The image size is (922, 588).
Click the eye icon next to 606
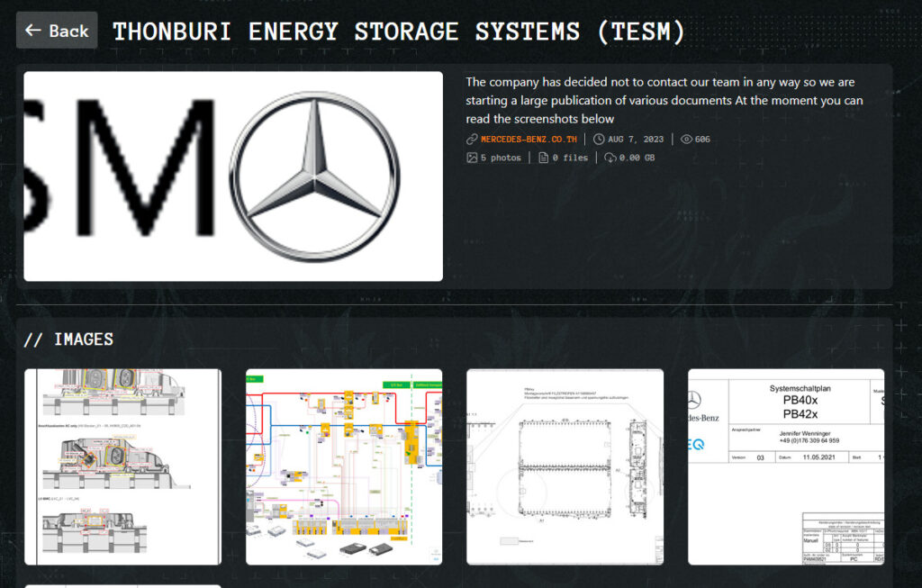coord(686,140)
